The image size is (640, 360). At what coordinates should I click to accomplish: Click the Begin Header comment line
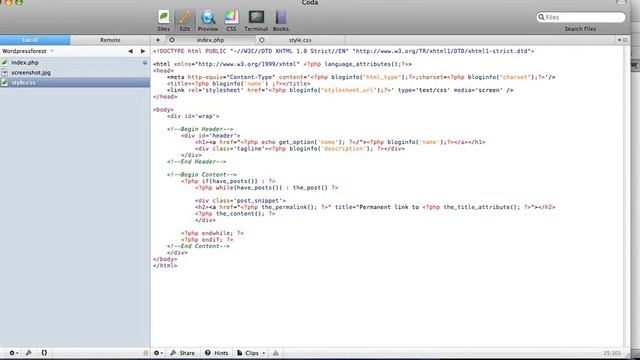[200, 129]
